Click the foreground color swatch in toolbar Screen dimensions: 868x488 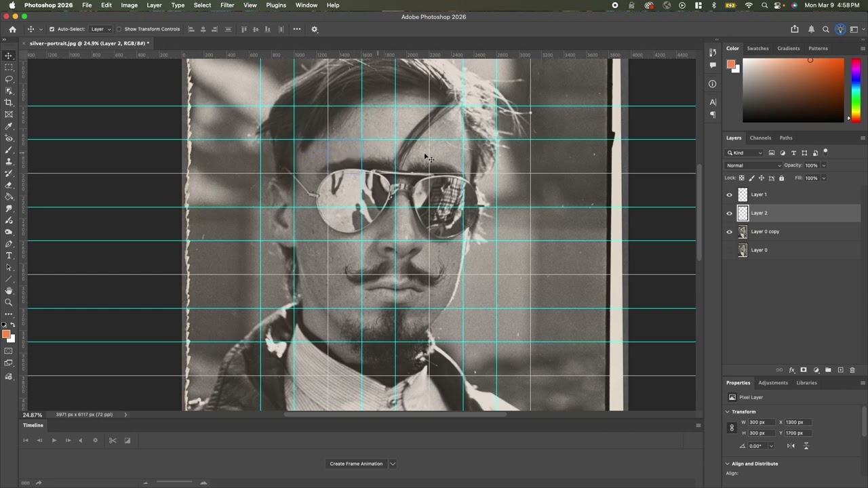coord(6,334)
